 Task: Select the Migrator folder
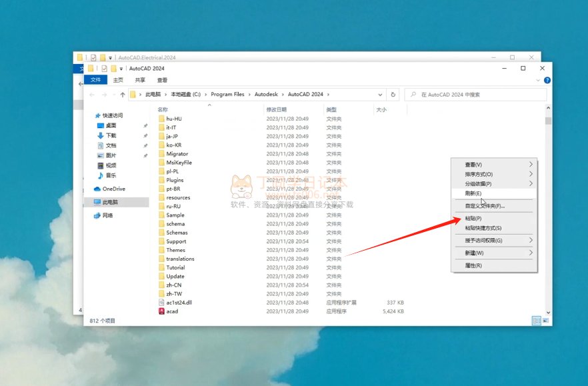(x=177, y=154)
